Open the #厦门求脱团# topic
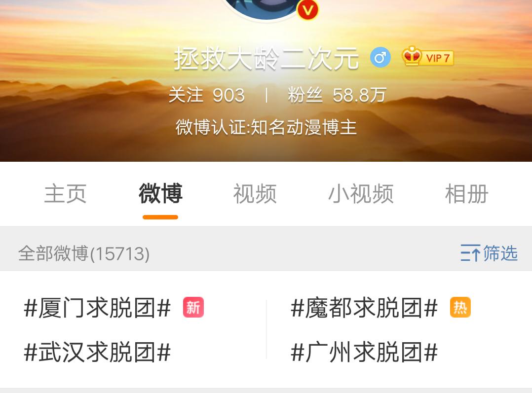Screen dimensions: 532x393 click(97, 308)
